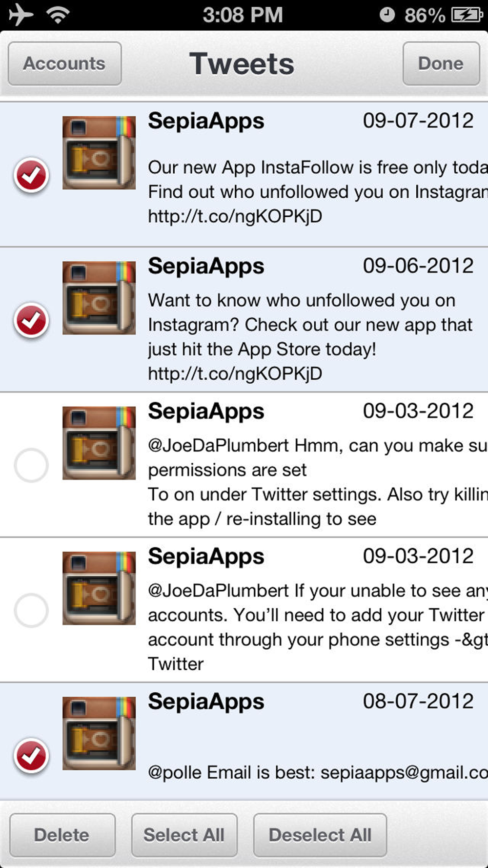Go back to Accounts
This screenshot has width=488, height=868.
[x=65, y=63]
